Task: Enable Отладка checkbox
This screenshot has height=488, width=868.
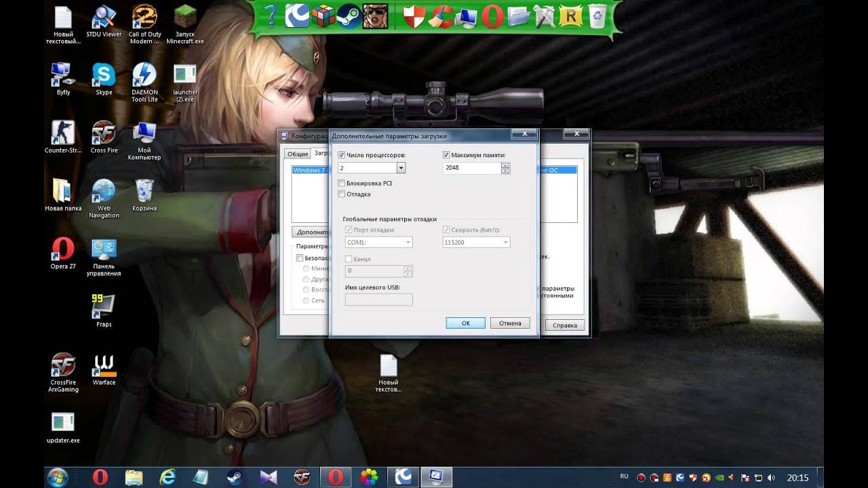Action: point(341,194)
